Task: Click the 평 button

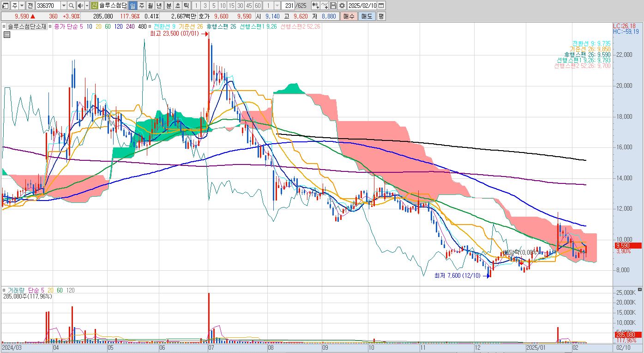Action: coord(381,16)
